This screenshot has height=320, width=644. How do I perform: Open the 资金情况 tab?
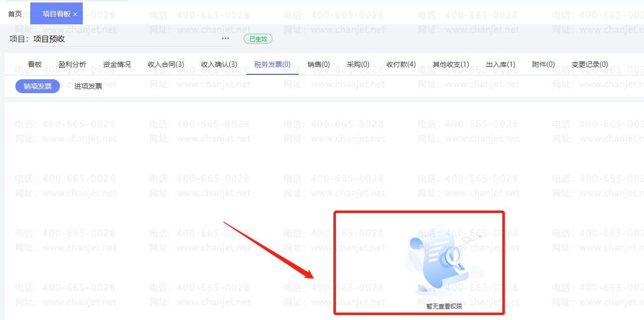coord(117,64)
